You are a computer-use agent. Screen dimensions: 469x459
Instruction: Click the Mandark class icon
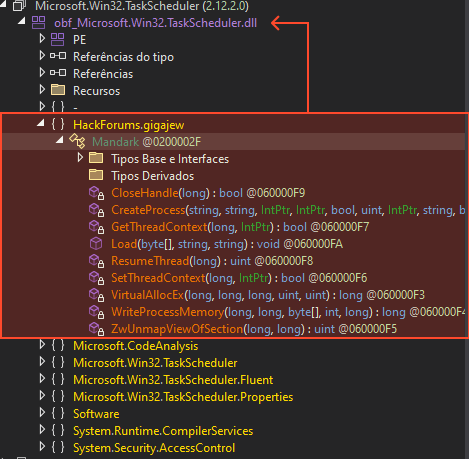[77, 141]
